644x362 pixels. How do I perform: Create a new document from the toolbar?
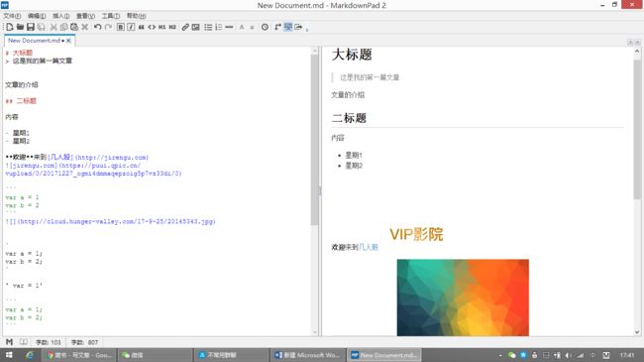10,27
